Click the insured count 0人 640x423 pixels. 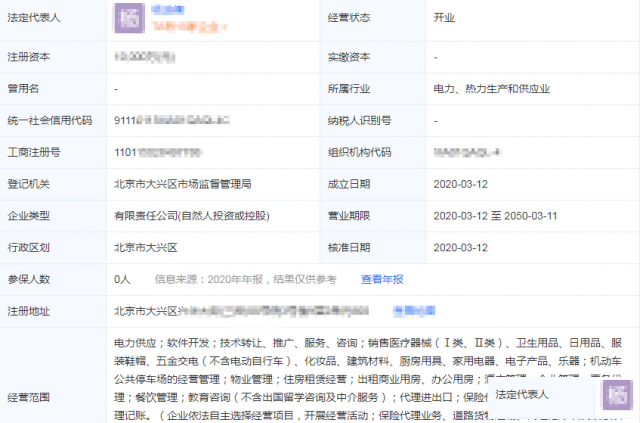tap(122, 279)
